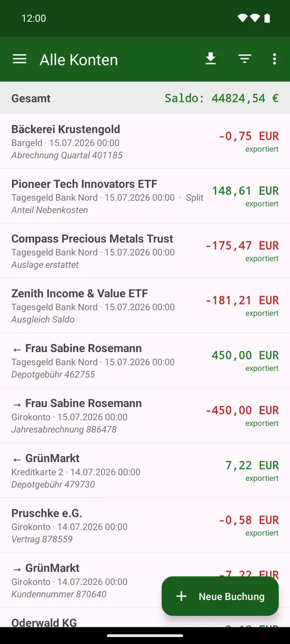The image size is (290, 644).
Task: Tap the battery status icon
Action: click(267, 18)
